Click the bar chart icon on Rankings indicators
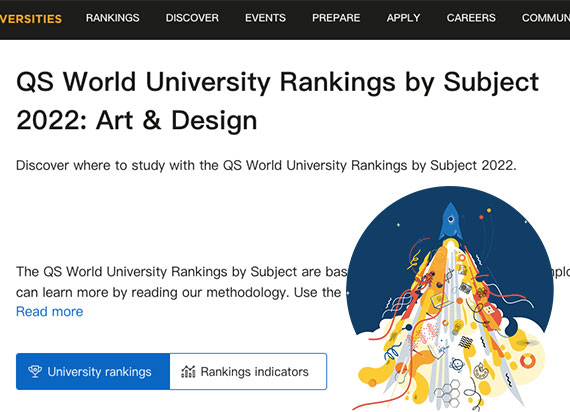Image resolution: width=570 pixels, height=412 pixels. (188, 371)
